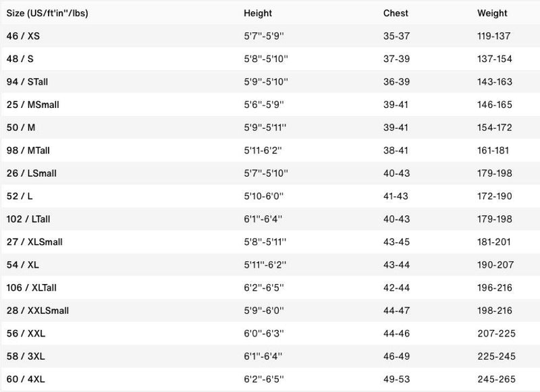Choose the 28 / XXLSmall size label
The image size is (540, 392).
point(37,310)
